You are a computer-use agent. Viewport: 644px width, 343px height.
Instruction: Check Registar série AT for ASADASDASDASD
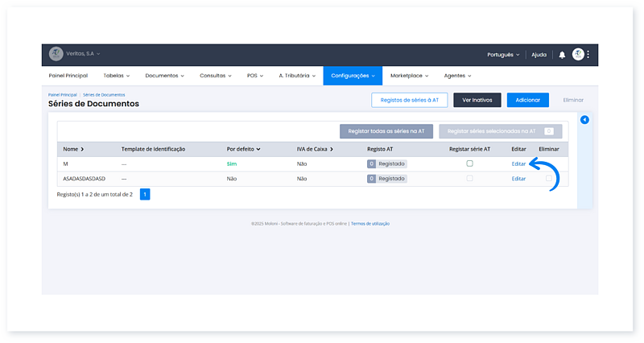[469, 179]
